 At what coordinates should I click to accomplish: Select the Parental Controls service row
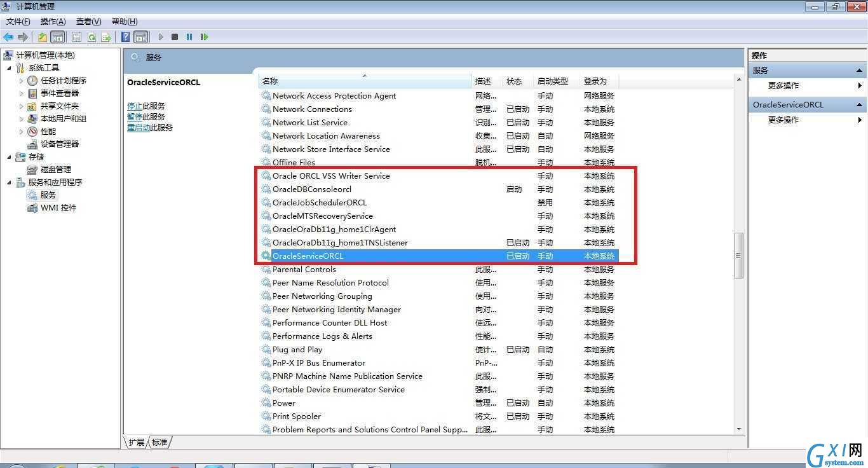[x=438, y=269]
